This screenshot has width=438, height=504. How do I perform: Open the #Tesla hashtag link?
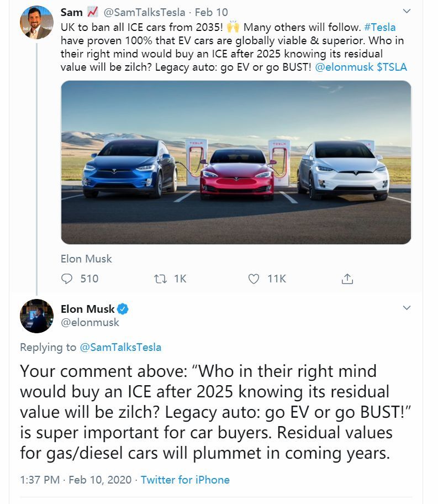380,27
